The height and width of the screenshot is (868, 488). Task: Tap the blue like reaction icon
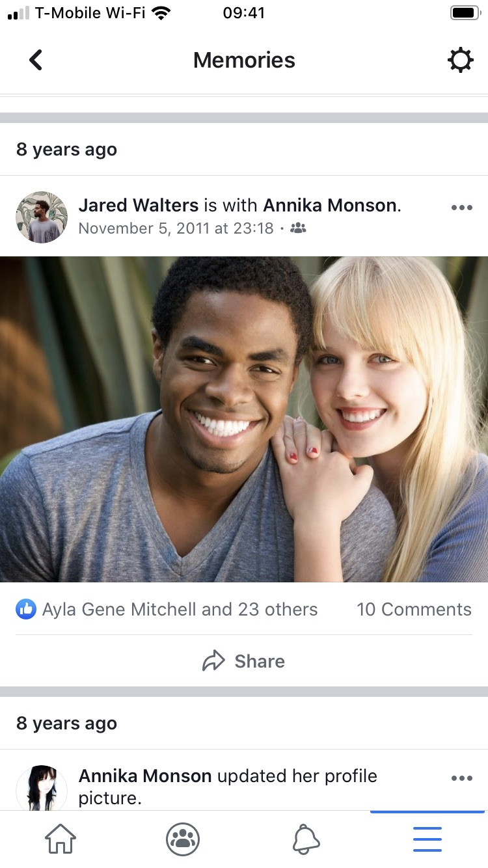tap(26, 609)
